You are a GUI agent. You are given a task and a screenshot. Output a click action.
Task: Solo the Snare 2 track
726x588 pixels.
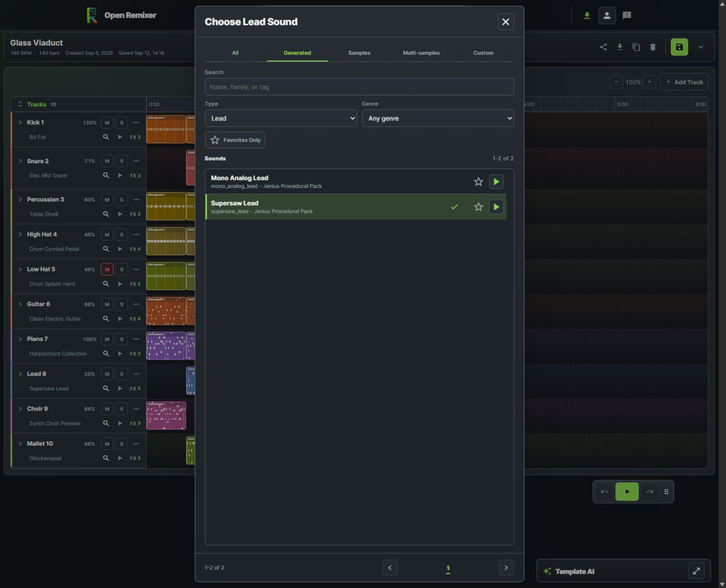(x=121, y=161)
